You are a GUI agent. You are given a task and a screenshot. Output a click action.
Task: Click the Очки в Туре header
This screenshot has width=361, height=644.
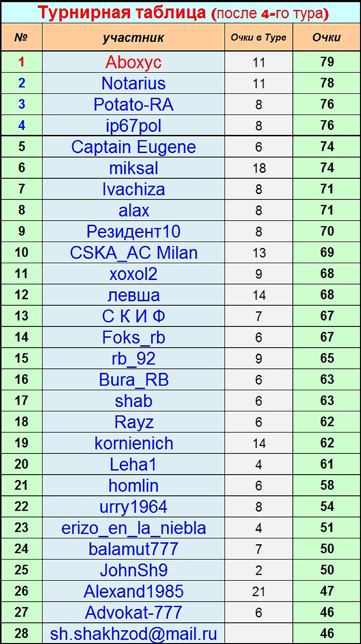[x=259, y=38]
